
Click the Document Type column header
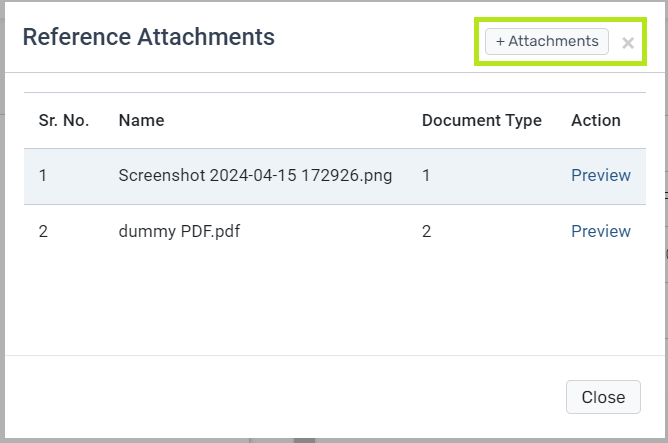pos(482,121)
